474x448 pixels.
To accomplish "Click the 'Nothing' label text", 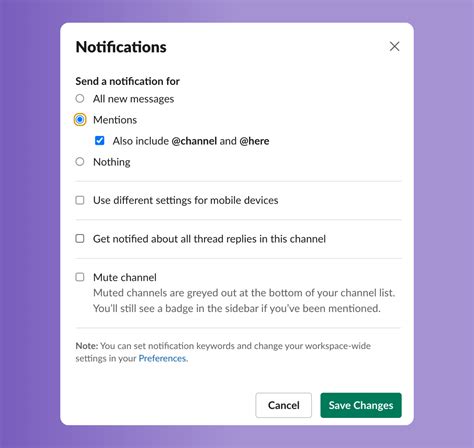I will pyautogui.click(x=112, y=162).
